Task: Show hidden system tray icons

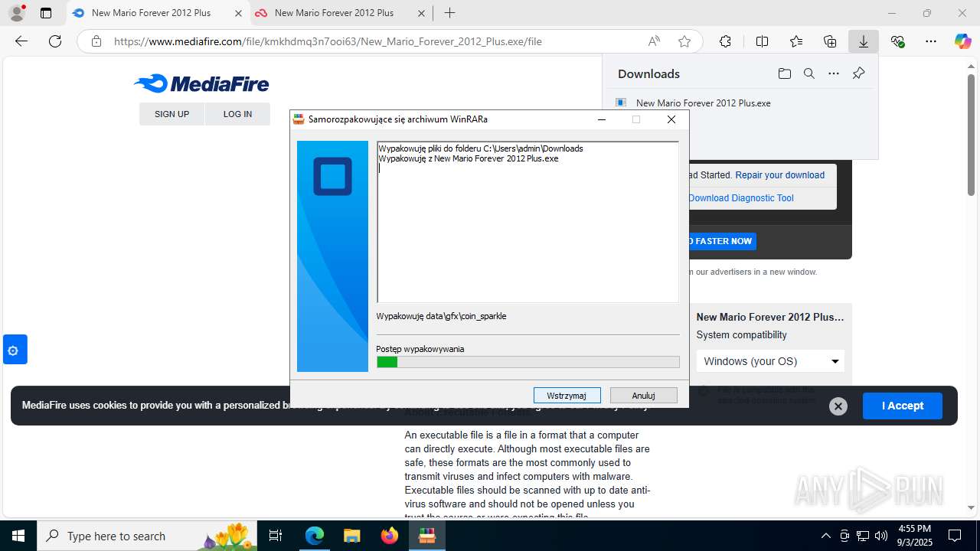Action: pos(825,536)
